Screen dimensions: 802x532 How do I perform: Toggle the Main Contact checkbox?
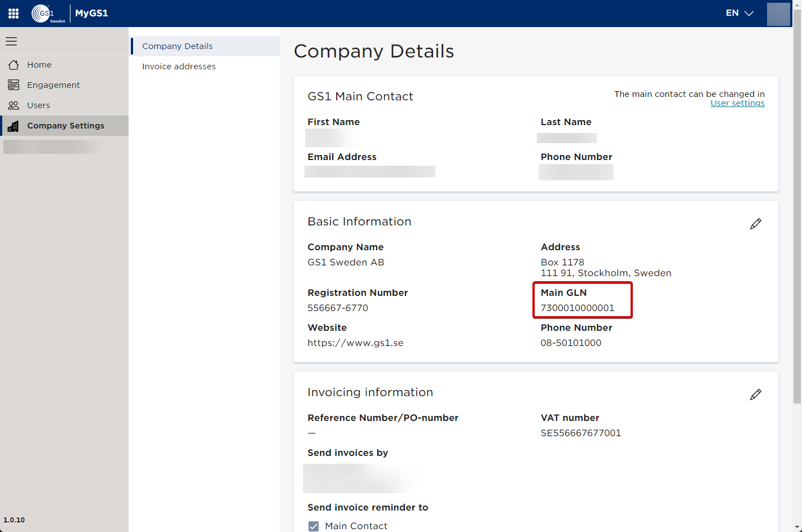tap(314, 526)
